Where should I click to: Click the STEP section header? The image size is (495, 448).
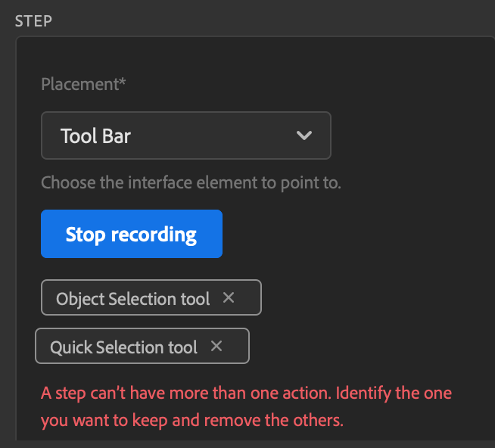(34, 21)
